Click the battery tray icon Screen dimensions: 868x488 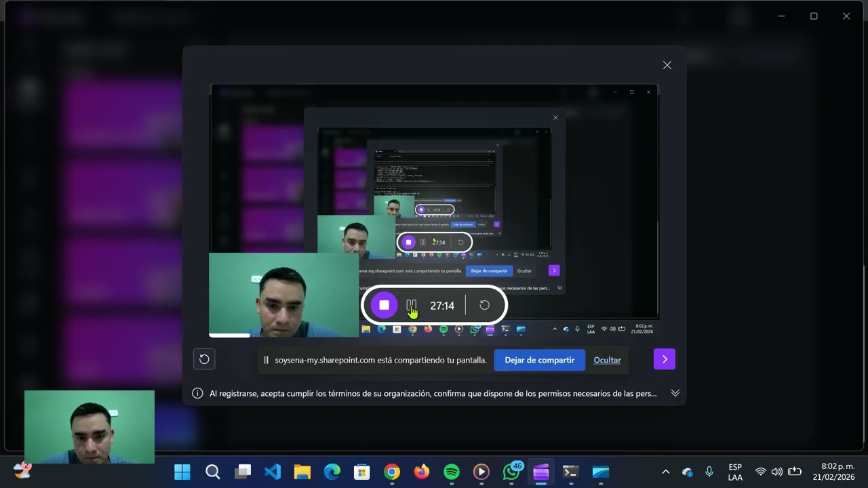[795, 472]
